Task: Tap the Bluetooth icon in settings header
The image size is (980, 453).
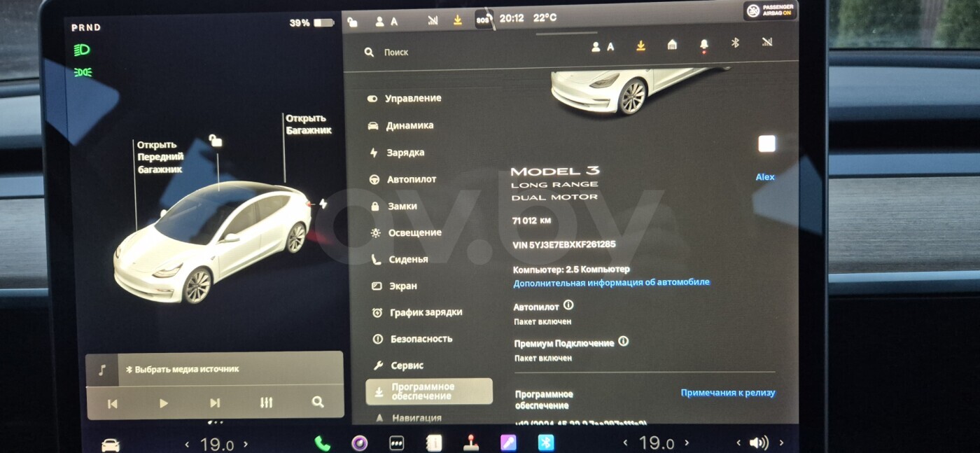Action: click(735, 43)
